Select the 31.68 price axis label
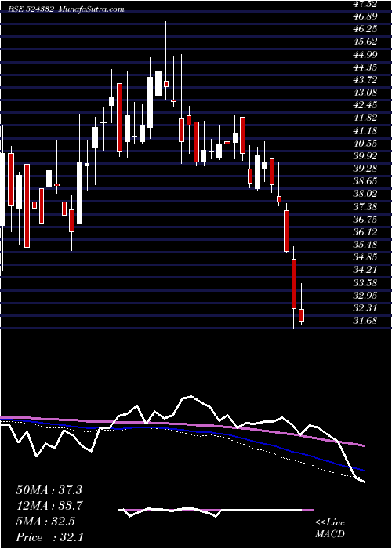The image size is (392, 549). (365, 321)
